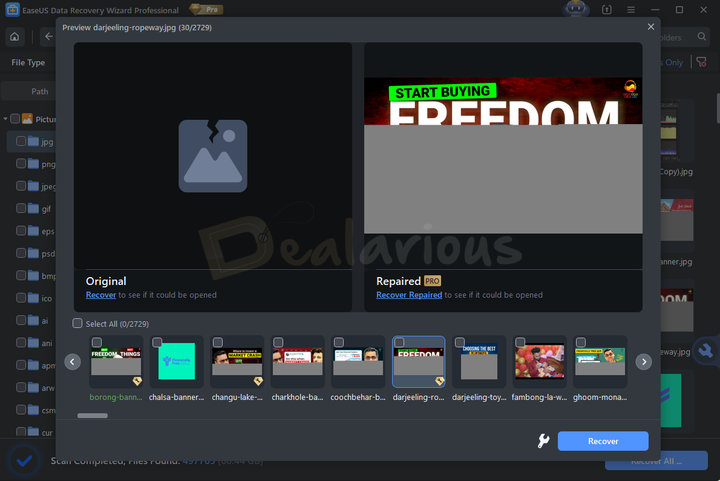This screenshot has height=481, width=720.
Task: Click the gif folder icon
Action: pyautogui.click(x=33, y=208)
